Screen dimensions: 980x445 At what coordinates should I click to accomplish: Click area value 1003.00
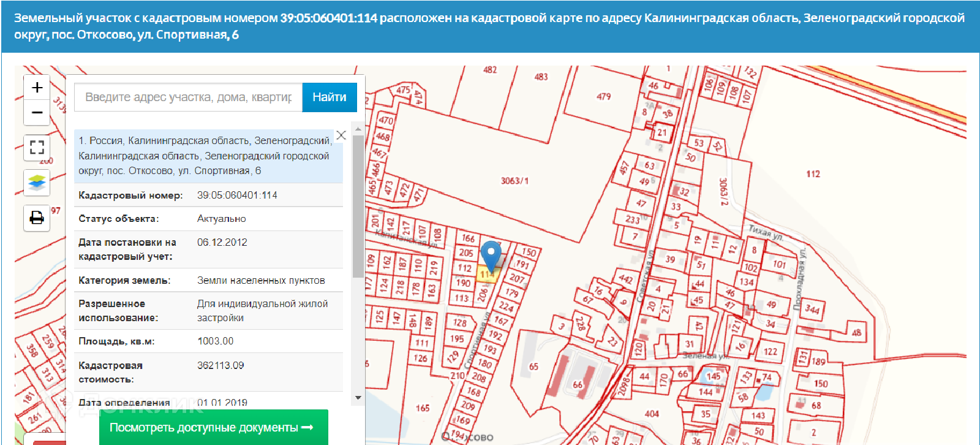(x=215, y=341)
